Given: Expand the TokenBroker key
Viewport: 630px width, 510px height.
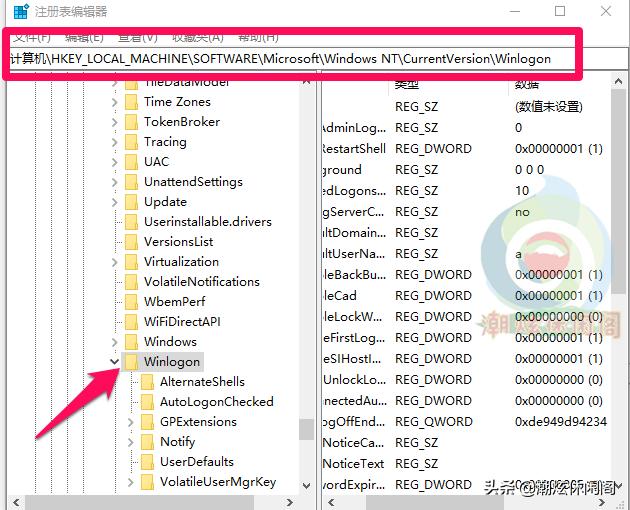Looking at the screenshot, I should (x=115, y=122).
